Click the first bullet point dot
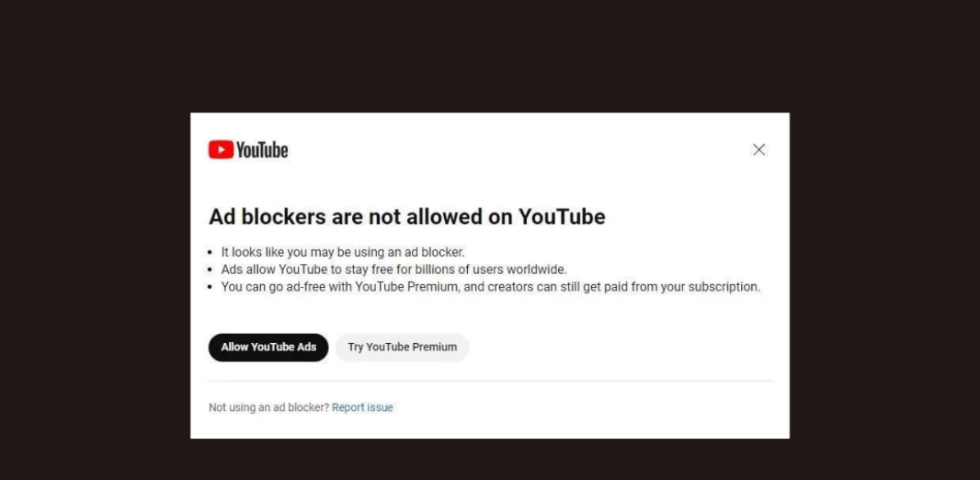Screen dimensions: 980x480 click(x=211, y=253)
